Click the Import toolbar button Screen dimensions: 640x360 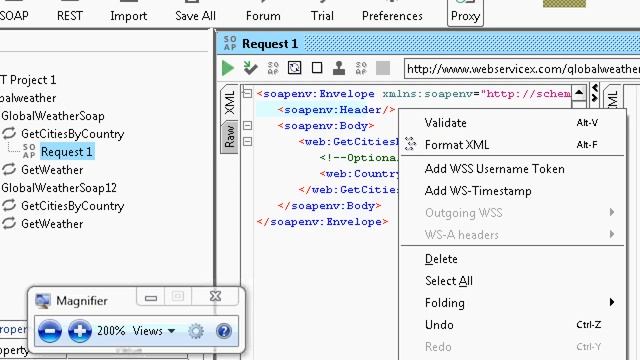point(129,16)
